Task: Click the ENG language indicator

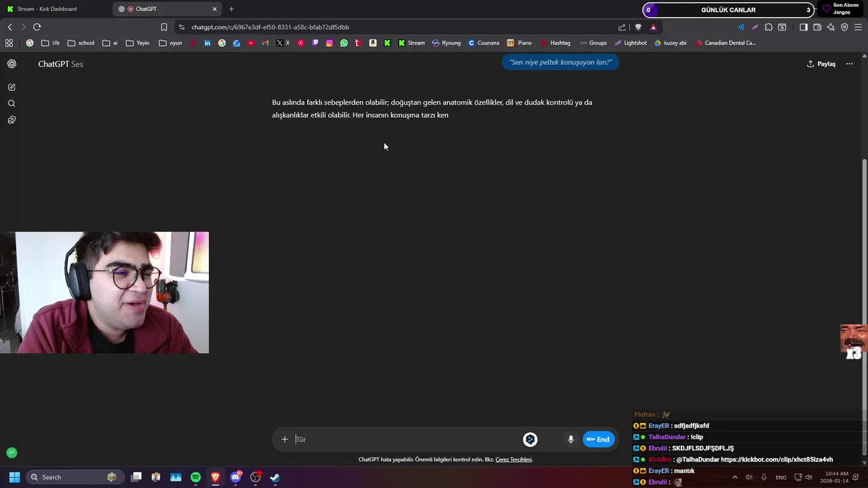Action: tap(781, 477)
